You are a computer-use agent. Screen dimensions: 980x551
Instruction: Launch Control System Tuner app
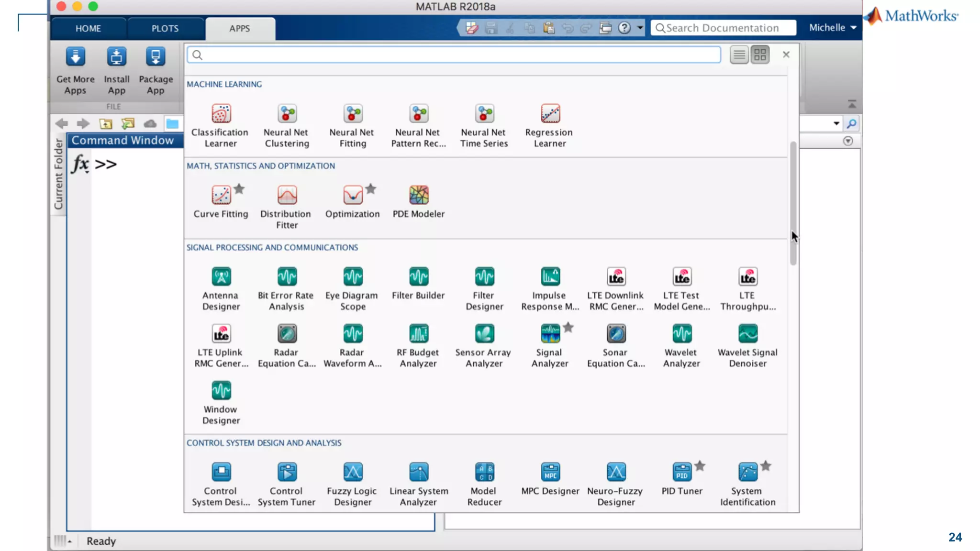click(x=287, y=484)
